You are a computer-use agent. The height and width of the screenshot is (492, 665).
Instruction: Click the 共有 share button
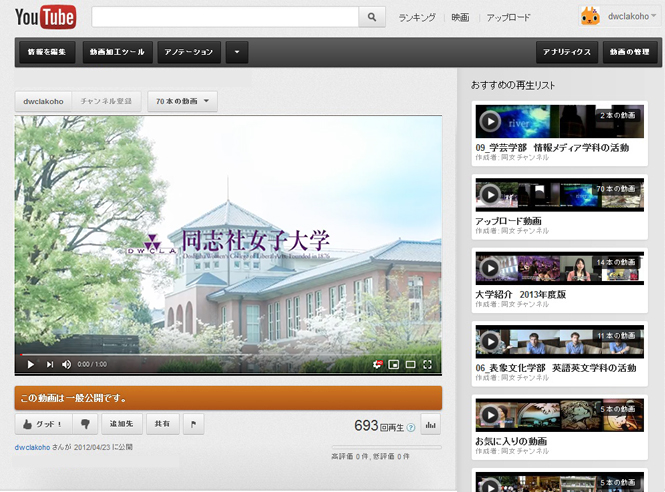coord(162,424)
